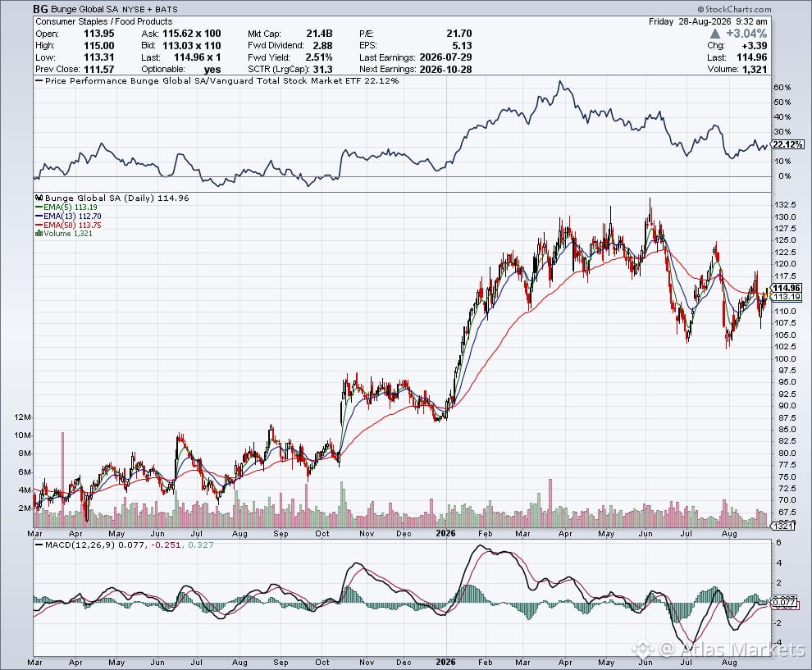812x670 pixels.
Task: Click the 22.12% price performance axis tag
Action: (788, 144)
